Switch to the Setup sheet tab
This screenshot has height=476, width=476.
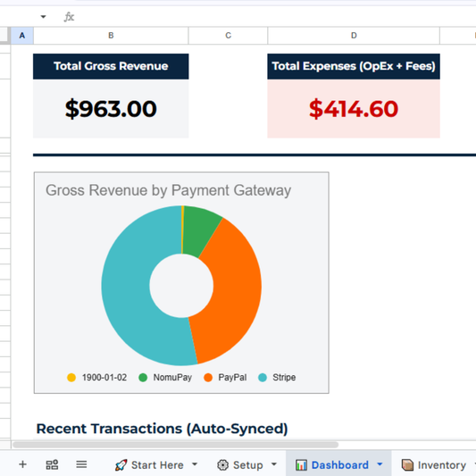[240, 464]
